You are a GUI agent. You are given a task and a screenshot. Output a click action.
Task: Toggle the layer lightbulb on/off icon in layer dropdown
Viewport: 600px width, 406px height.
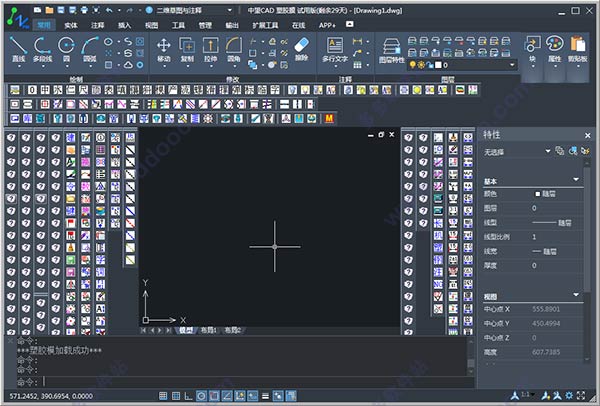point(412,65)
